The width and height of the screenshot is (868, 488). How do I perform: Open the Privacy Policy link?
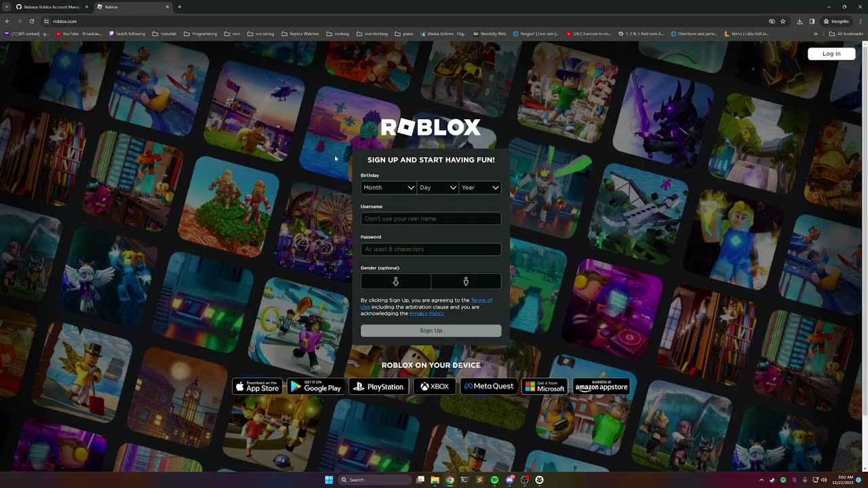(427, 314)
